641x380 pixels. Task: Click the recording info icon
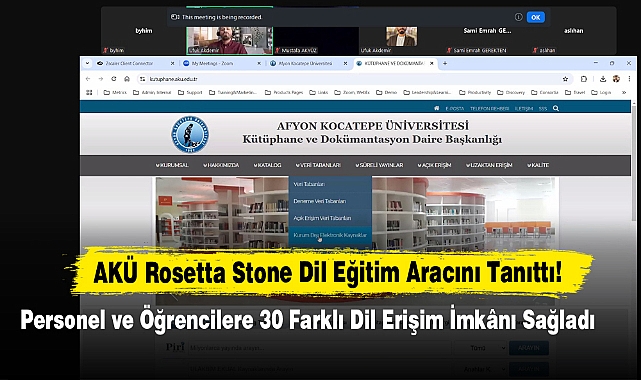518,17
